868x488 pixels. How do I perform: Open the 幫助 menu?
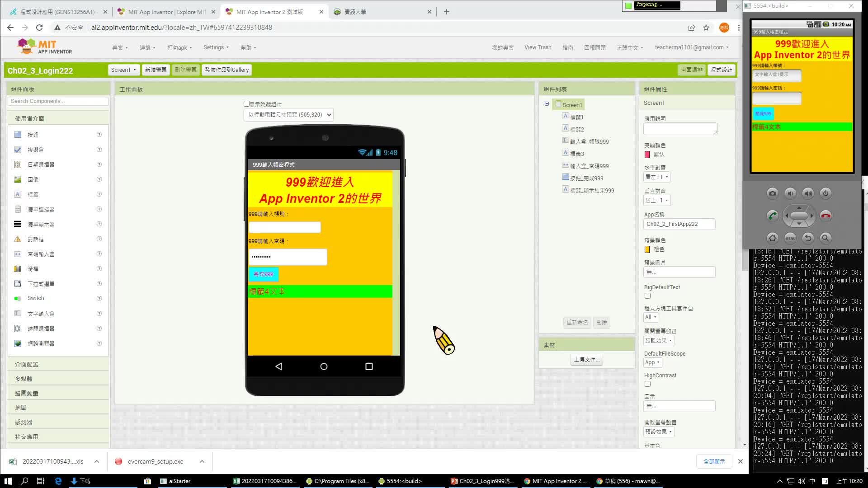pyautogui.click(x=248, y=47)
